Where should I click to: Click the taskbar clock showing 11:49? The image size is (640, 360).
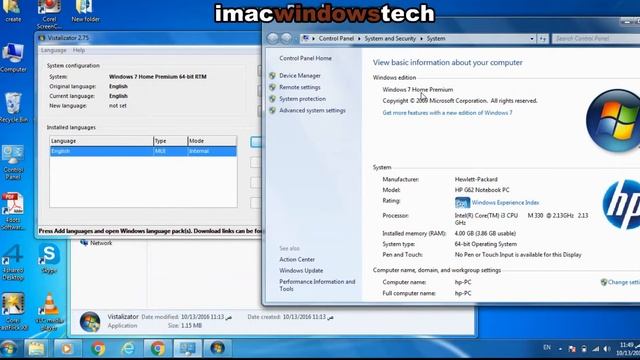(x=628, y=349)
